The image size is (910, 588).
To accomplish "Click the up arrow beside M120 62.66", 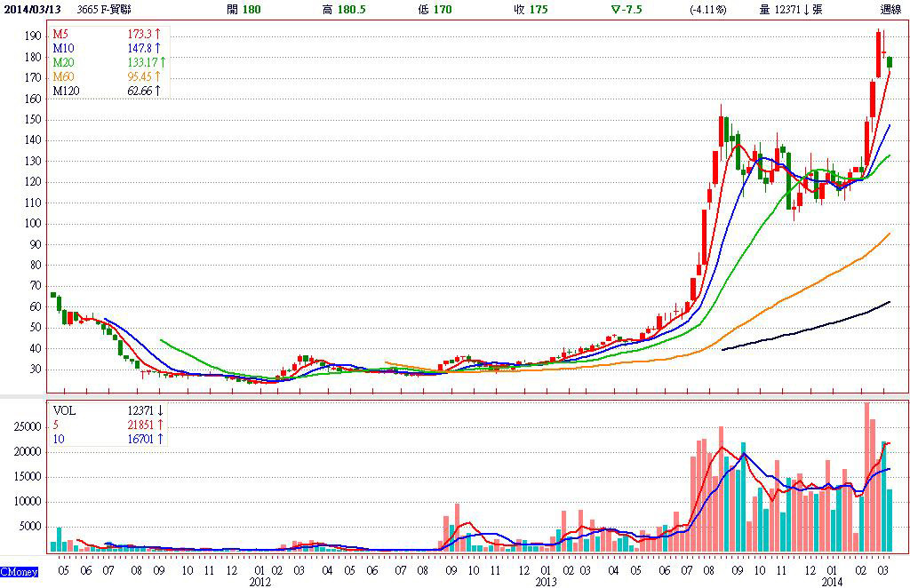I will (158, 91).
